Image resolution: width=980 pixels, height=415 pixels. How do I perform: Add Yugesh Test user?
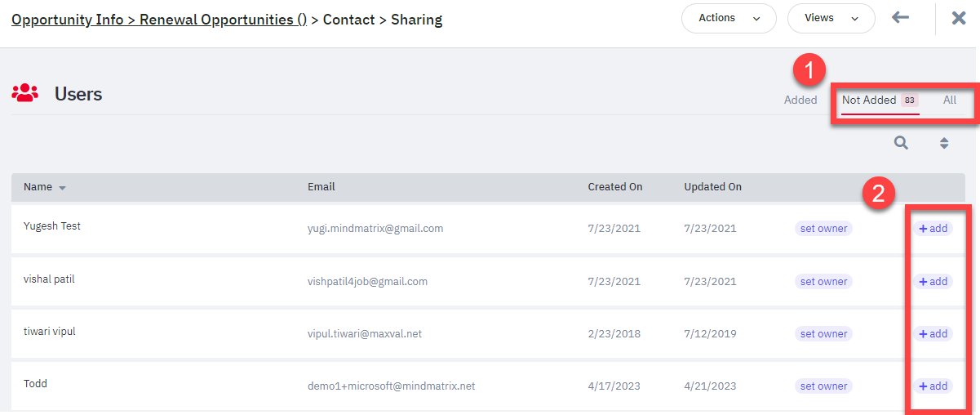click(933, 229)
